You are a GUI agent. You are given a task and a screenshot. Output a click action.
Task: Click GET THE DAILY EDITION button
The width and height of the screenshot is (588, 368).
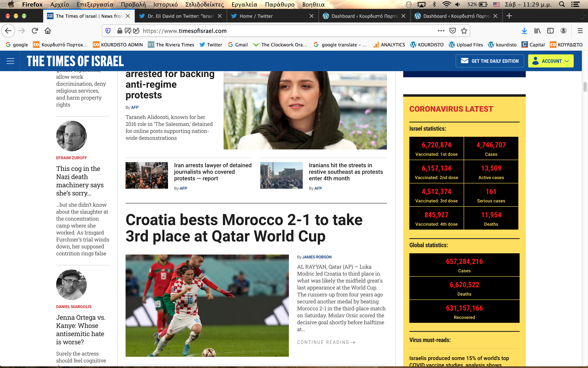pos(490,61)
